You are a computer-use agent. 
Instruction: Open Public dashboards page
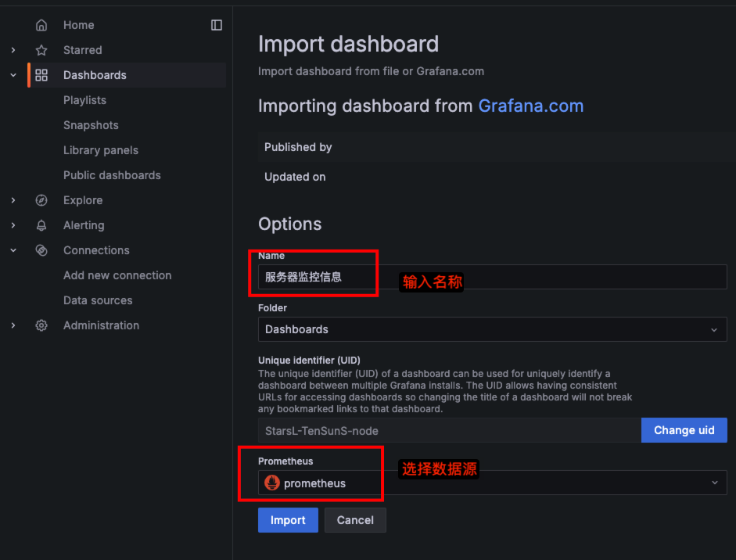pyautogui.click(x=112, y=175)
